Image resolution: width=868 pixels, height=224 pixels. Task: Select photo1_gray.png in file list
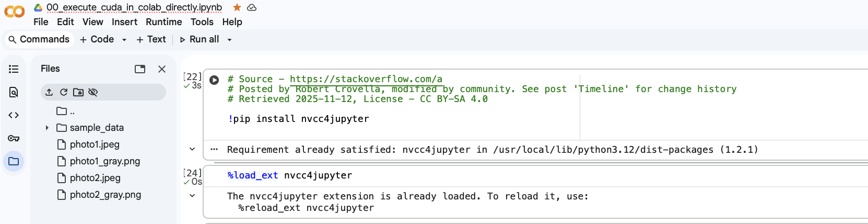point(104,161)
